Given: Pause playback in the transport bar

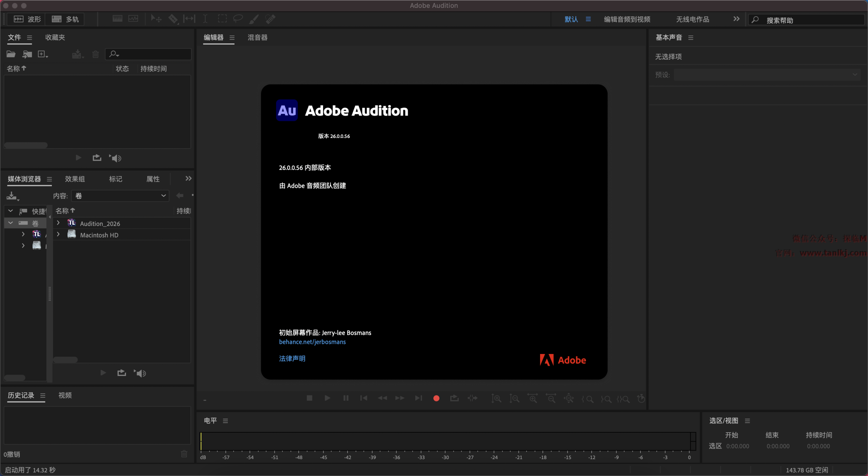Looking at the screenshot, I should pyautogui.click(x=346, y=398).
